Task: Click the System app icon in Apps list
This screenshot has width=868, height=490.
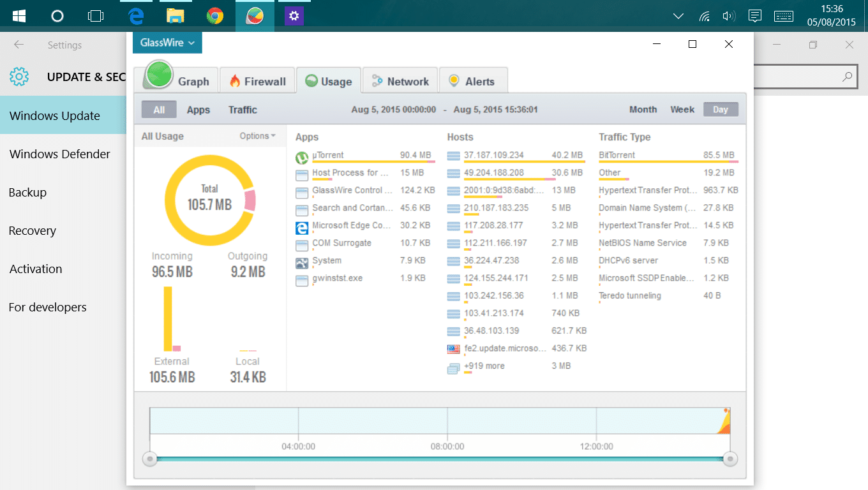Action: [302, 263]
